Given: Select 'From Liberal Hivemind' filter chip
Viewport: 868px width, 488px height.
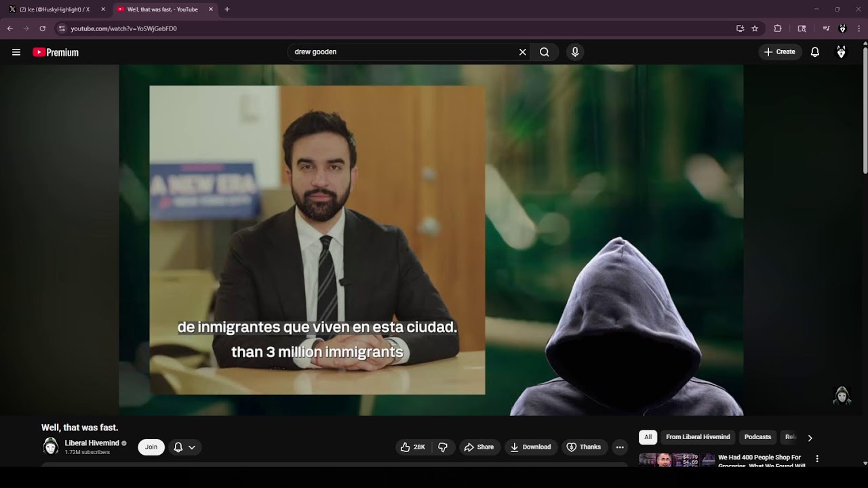Looking at the screenshot, I should click(x=698, y=437).
